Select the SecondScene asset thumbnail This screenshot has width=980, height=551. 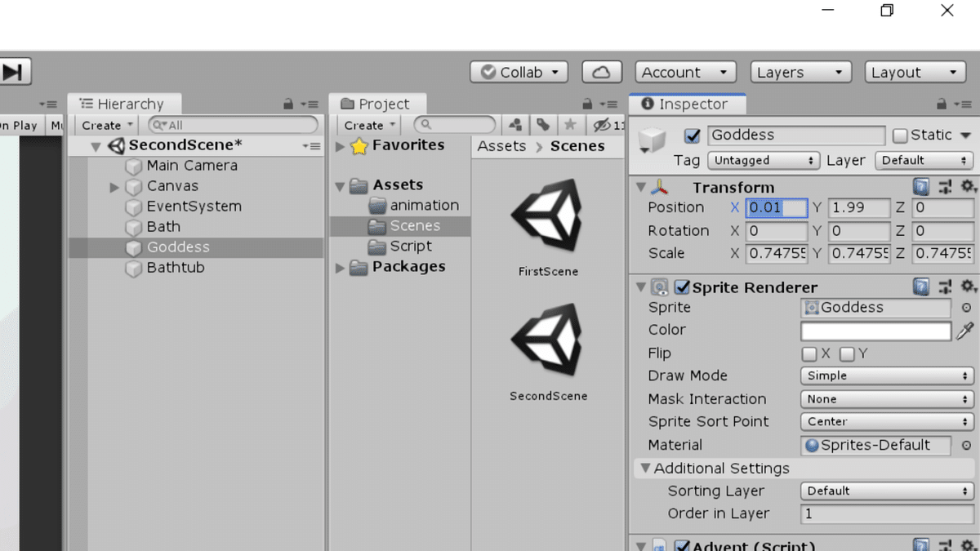coord(548,353)
